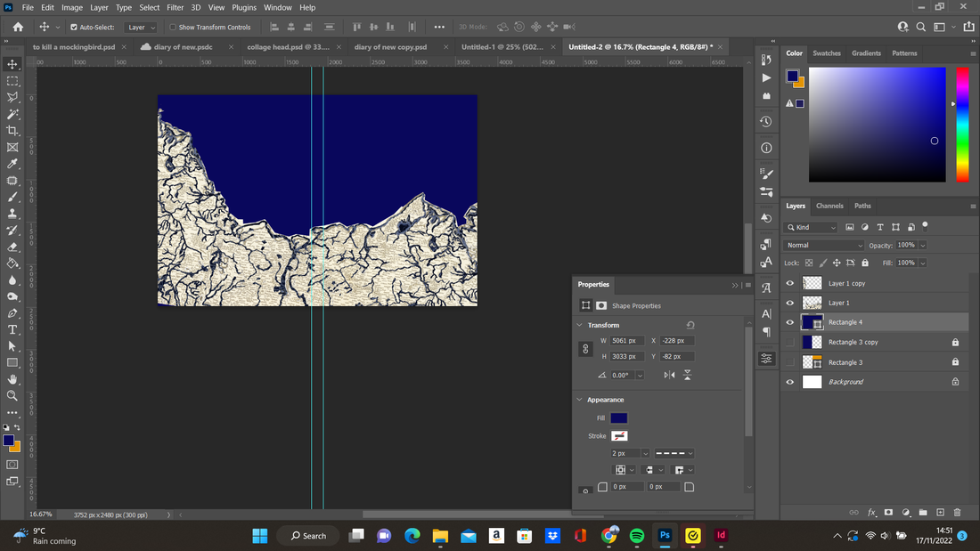The image size is (980, 551).
Task: Select the Horizontal Type tool
Action: coord(12,329)
